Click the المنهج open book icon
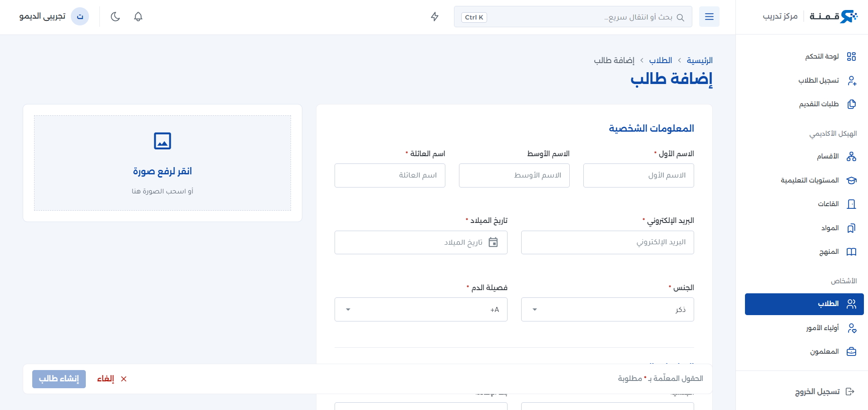868x410 pixels. (x=852, y=252)
